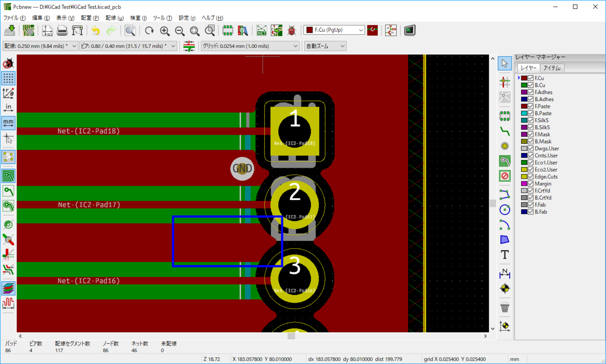Open the active layer F.Cu dropdown
The height and width of the screenshot is (364, 606).
pos(334,30)
